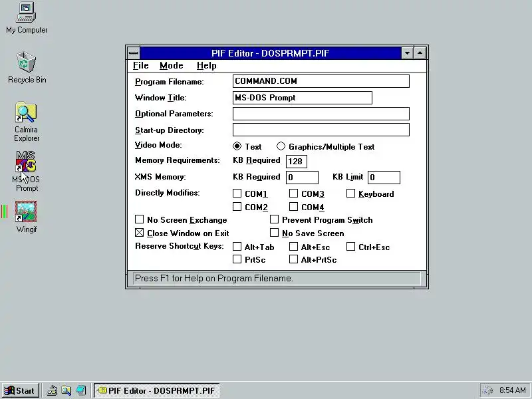Click the 8:54 AM taskbar clock
Viewport: 532px width, 399px height.
(513, 390)
